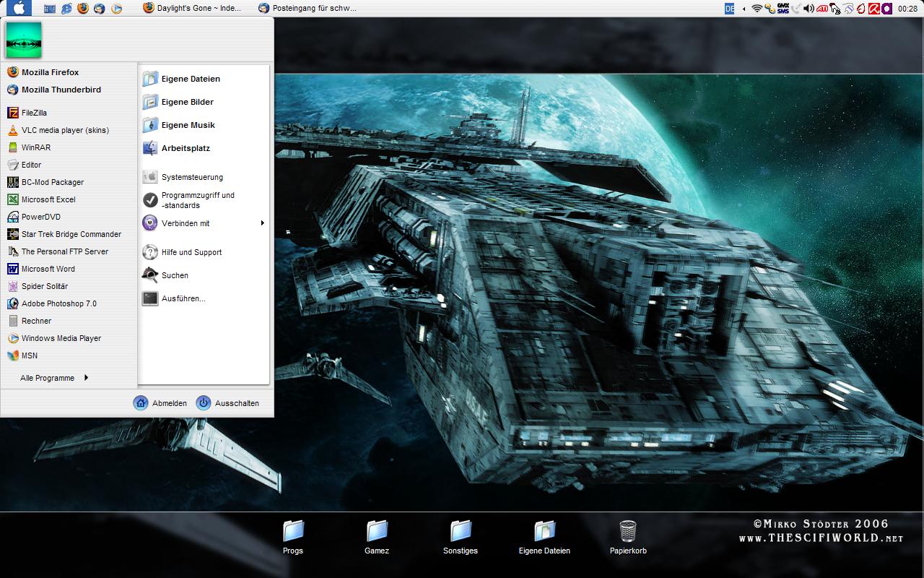The image size is (924, 578).
Task: Switch to Daylight's Gone Firefox taskbar window
Action: tap(192, 9)
